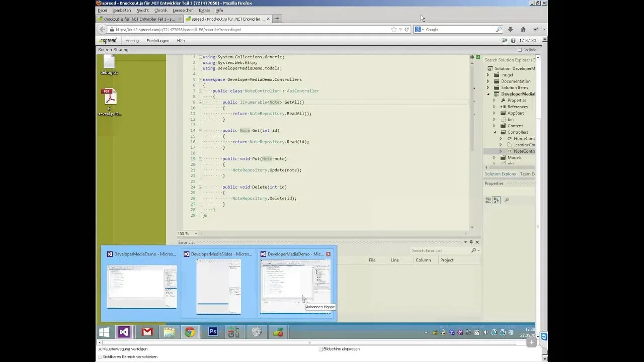Click the Firefox downloads arrow icon
Image resolution: width=644 pixels, height=362 pixels.
click(x=510, y=30)
